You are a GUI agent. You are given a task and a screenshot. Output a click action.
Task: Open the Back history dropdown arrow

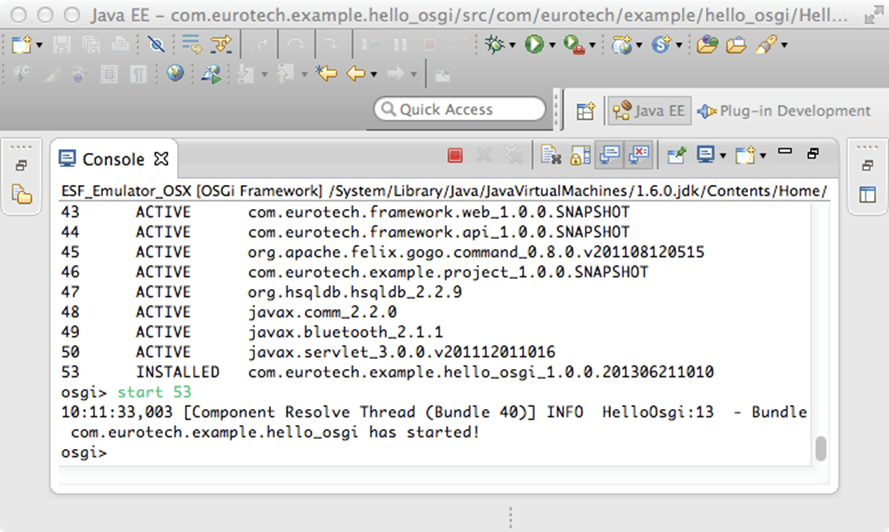click(x=374, y=74)
